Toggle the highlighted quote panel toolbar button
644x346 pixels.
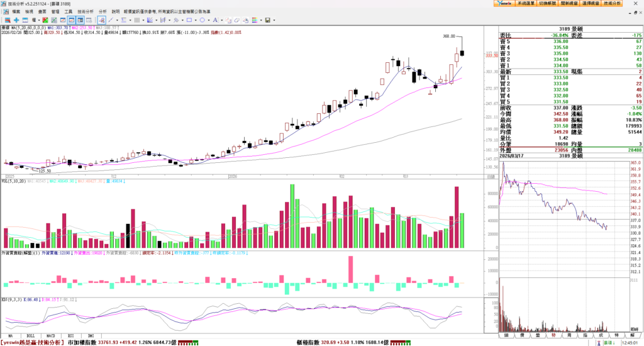click(80, 20)
